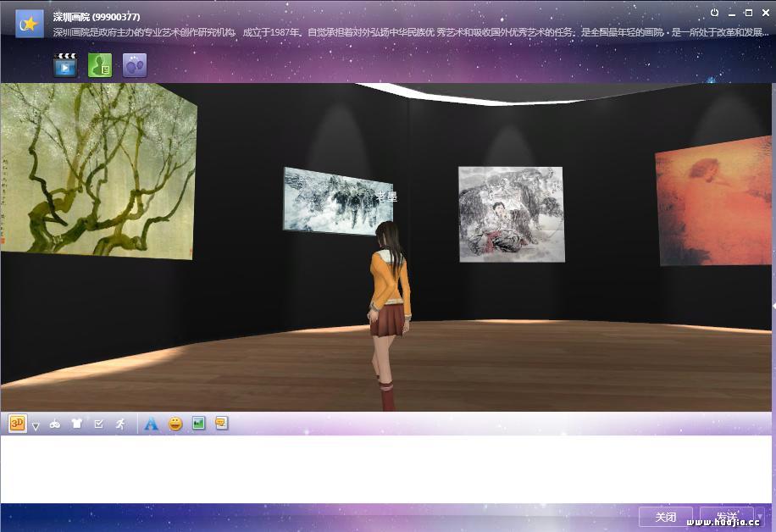Maximize the window

[749, 13]
